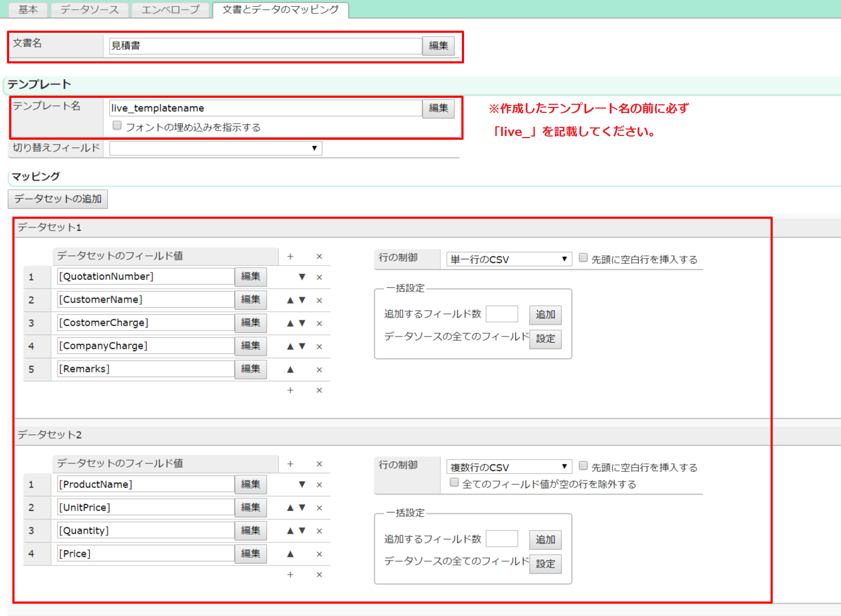Move Remarks field up with the ▲ arrow

coord(290,370)
